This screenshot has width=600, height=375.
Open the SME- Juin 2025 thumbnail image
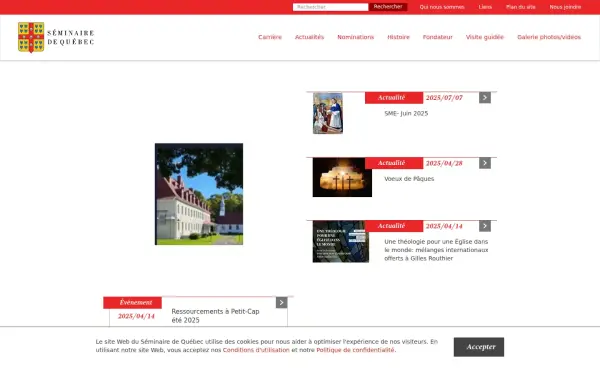point(328,113)
